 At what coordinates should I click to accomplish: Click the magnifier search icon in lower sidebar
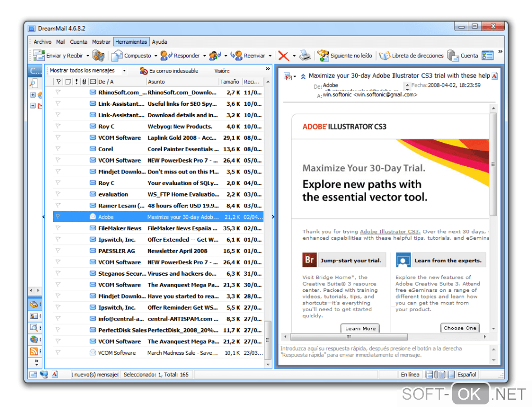[34, 327]
